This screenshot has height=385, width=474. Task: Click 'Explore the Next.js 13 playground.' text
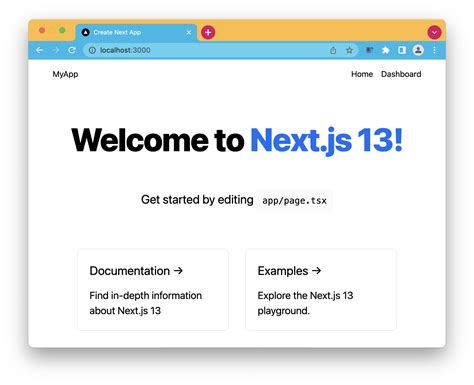pyautogui.click(x=305, y=303)
